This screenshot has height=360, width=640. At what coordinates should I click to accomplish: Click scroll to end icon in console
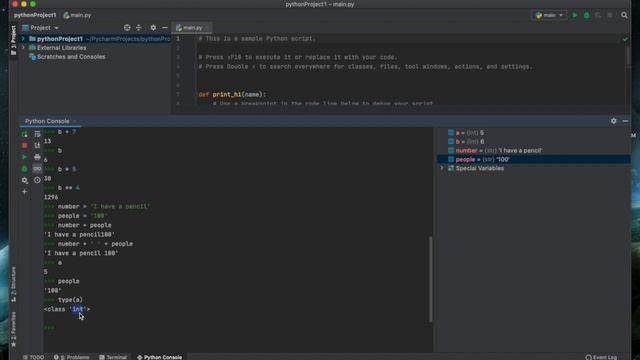[x=37, y=145]
